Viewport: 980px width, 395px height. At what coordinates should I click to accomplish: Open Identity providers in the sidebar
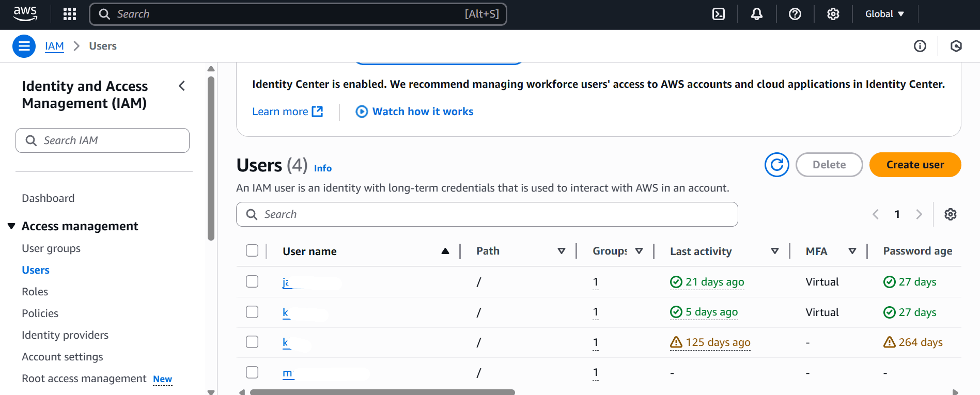(65, 335)
